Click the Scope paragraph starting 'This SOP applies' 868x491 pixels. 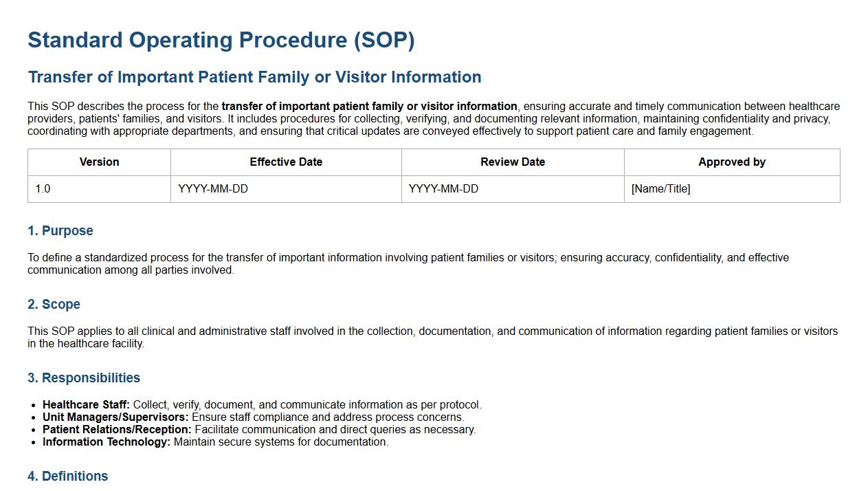(432, 337)
